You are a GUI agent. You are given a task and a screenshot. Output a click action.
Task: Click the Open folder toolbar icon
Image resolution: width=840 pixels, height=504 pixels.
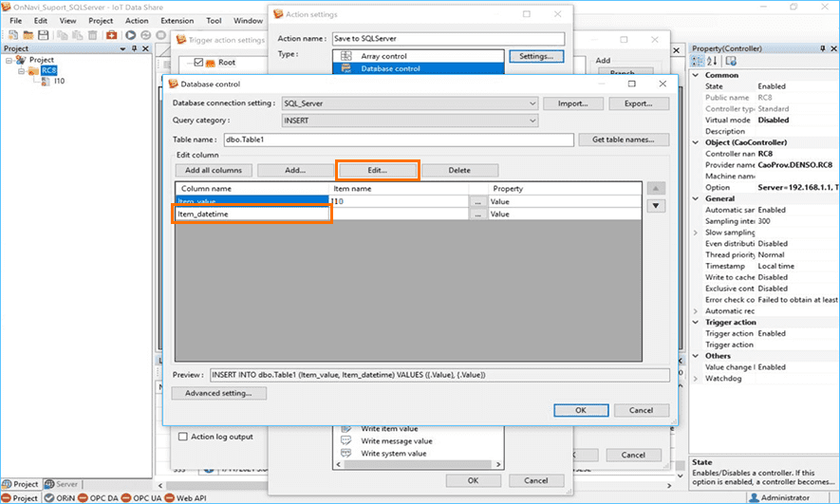(27, 35)
